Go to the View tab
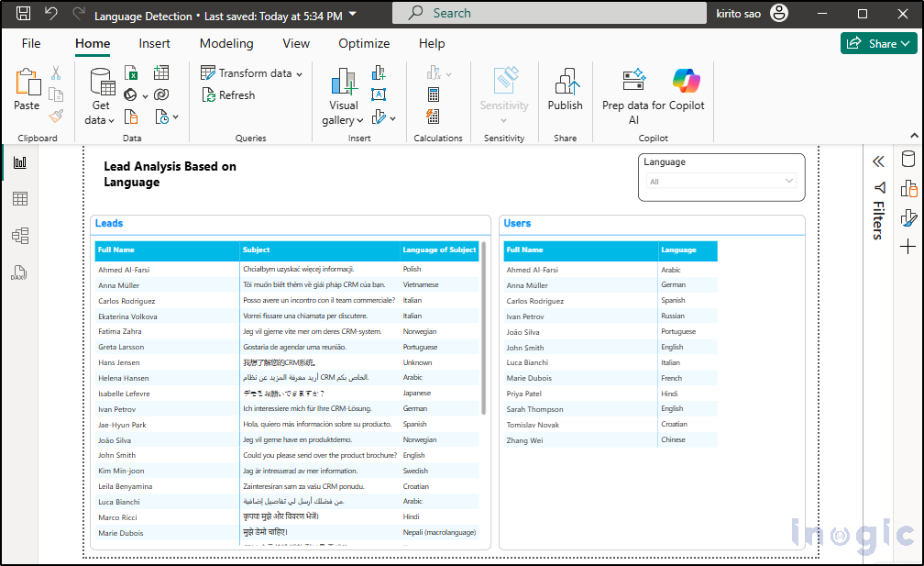The height and width of the screenshot is (566, 924). tap(296, 44)
